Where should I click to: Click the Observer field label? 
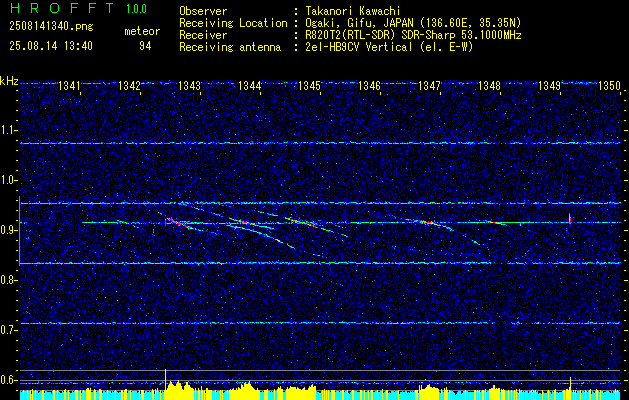click(x=203, y=11)
